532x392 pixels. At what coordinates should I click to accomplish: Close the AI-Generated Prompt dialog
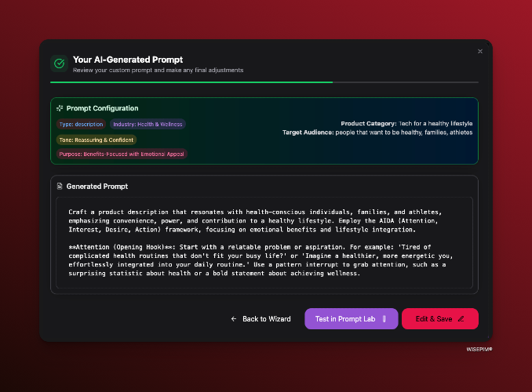coord(479,51)
